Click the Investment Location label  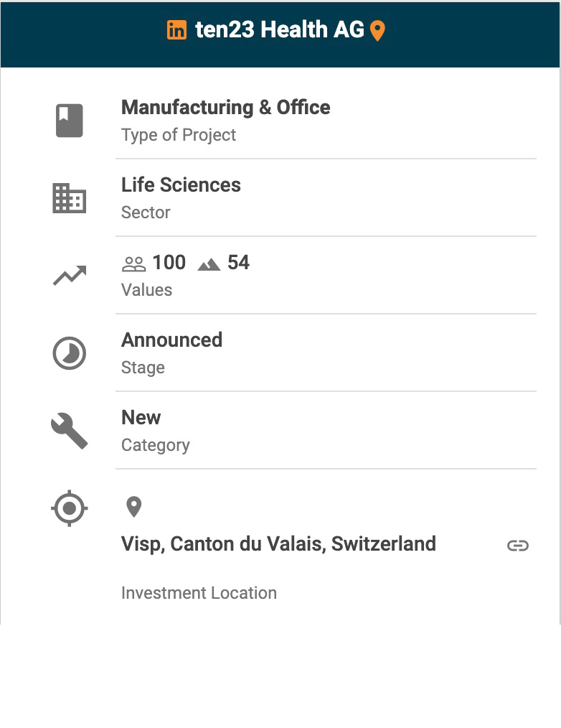(x=199, y=593)
